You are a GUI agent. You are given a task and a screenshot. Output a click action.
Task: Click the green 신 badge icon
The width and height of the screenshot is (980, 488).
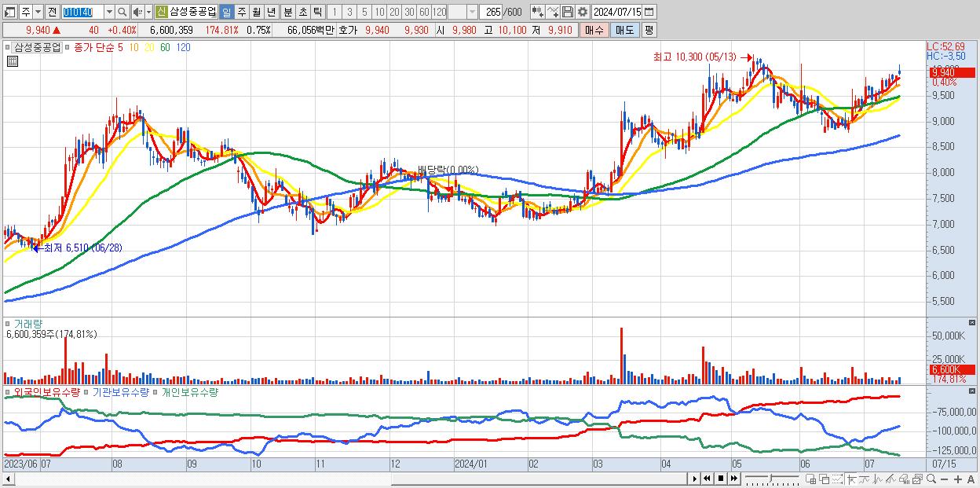pyautogui.click(x=161, y=12)
